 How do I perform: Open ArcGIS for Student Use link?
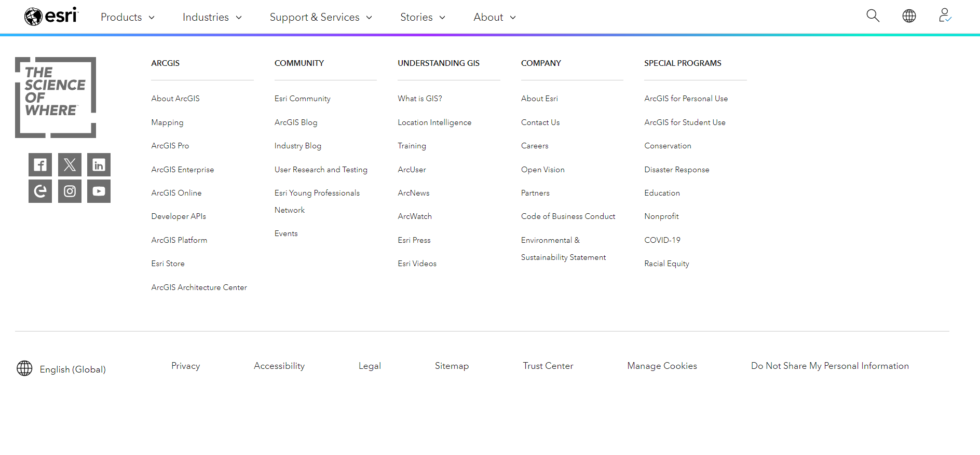click(x=685, y=122)
